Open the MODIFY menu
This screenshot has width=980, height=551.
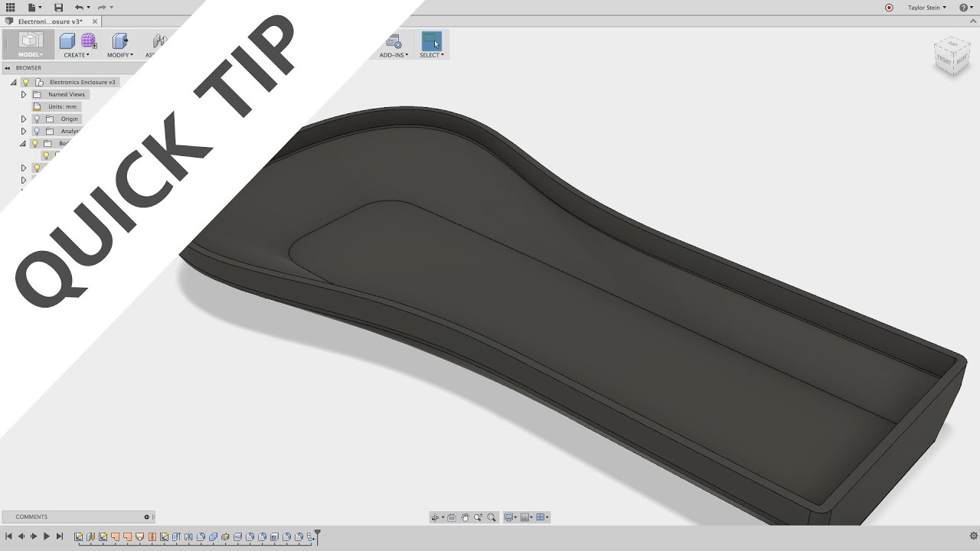coord(120,55)
